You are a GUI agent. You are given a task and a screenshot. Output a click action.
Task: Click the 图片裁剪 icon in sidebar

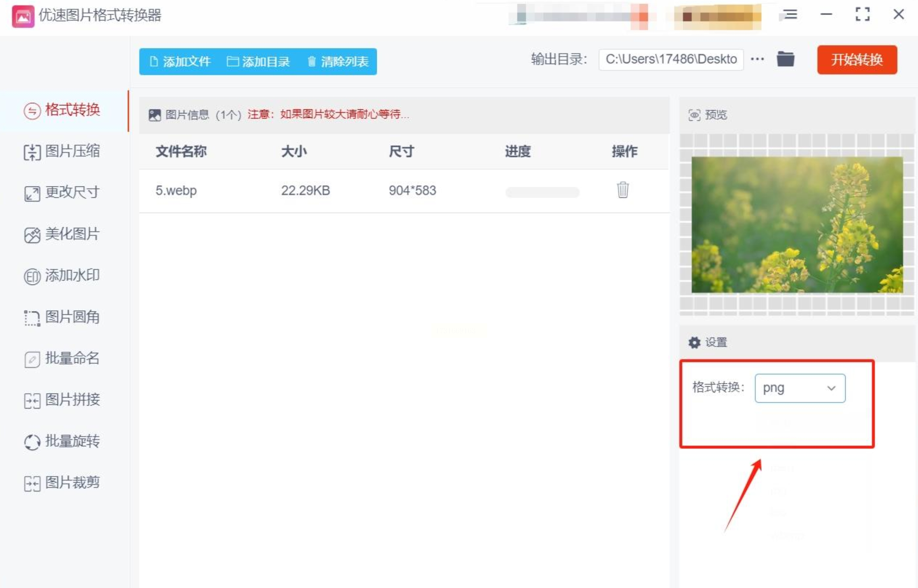(32, 483)
